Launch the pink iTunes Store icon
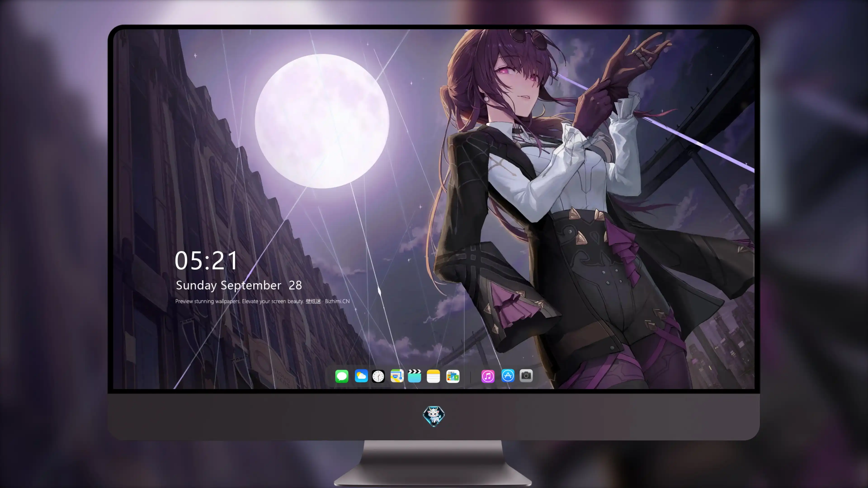 point(488,376)
